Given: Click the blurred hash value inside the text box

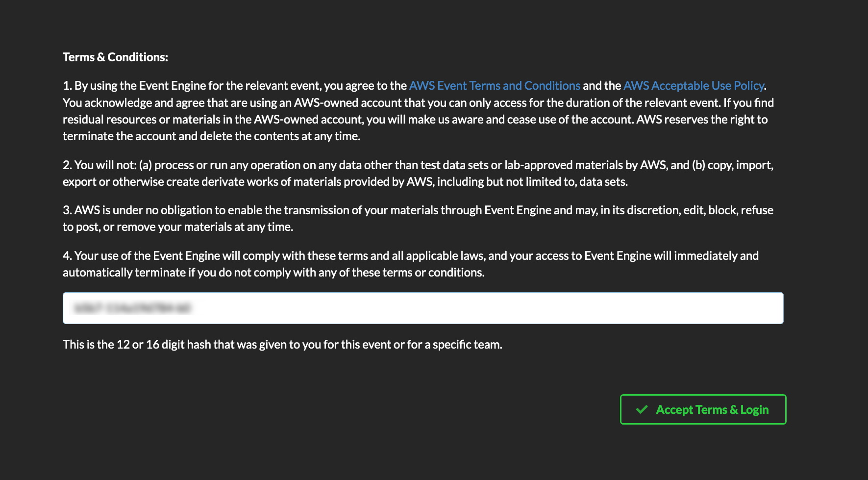Looking at the screenshot, I should click(x=132, y=308).
